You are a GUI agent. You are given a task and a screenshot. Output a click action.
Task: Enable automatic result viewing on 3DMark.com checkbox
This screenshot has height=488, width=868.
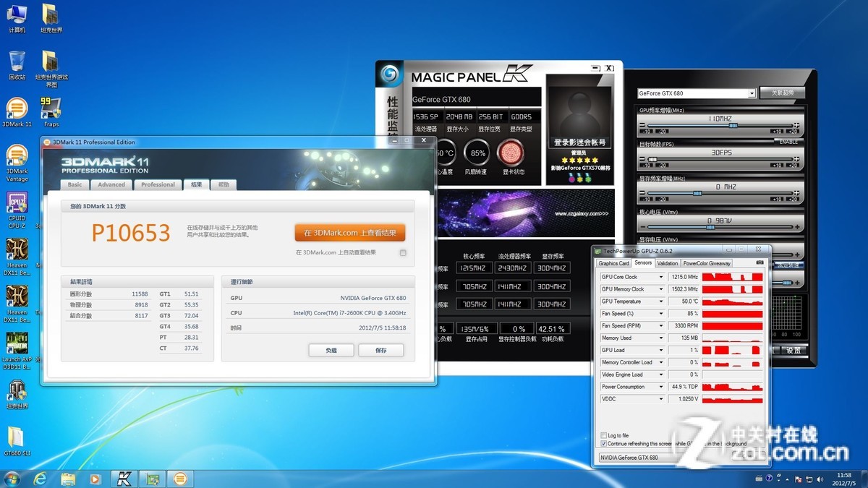[403, 252]
